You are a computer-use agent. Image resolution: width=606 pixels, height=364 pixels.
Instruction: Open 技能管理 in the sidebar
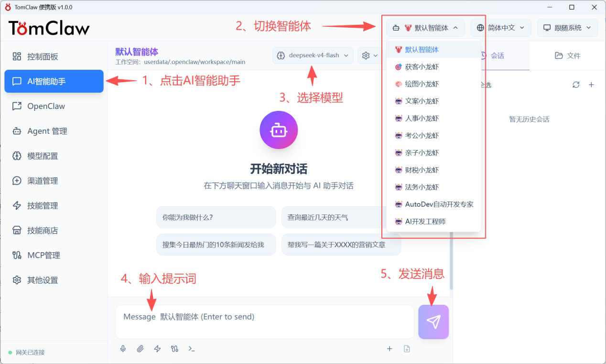click(x=54, y=205)
